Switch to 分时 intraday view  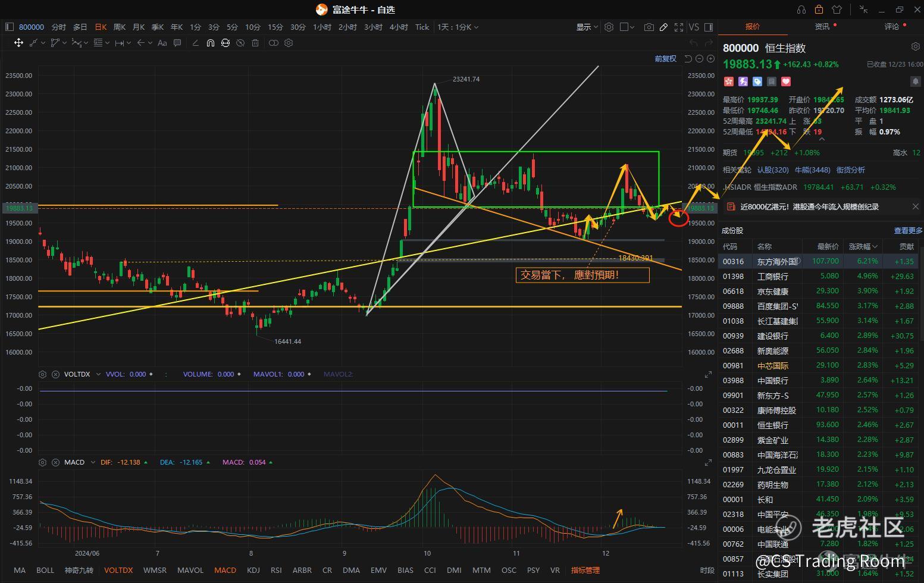point(58,27)
